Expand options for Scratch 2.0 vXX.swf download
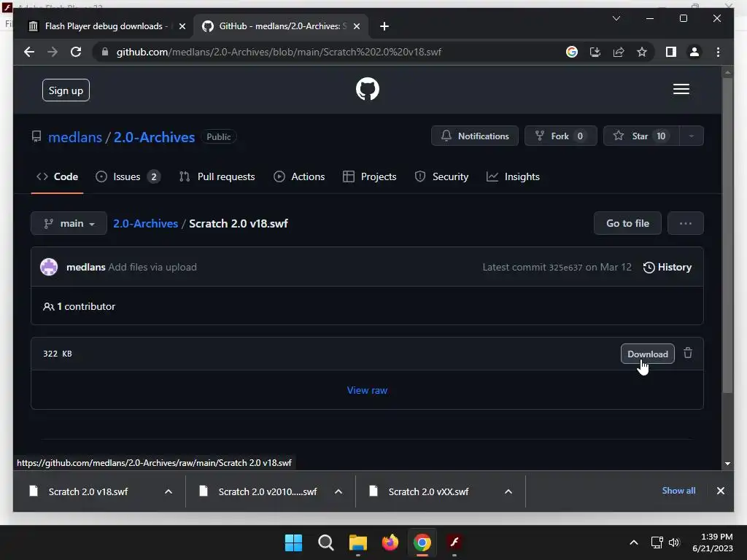 click(x=508, y=491)
